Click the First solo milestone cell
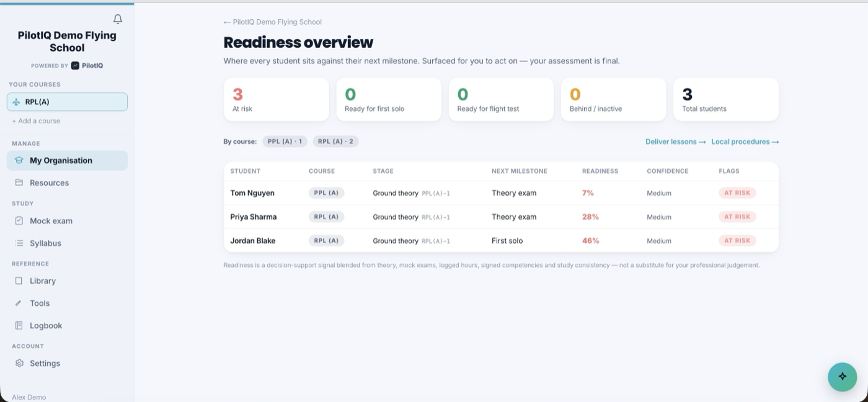868x402 pixels. [507, 241]
